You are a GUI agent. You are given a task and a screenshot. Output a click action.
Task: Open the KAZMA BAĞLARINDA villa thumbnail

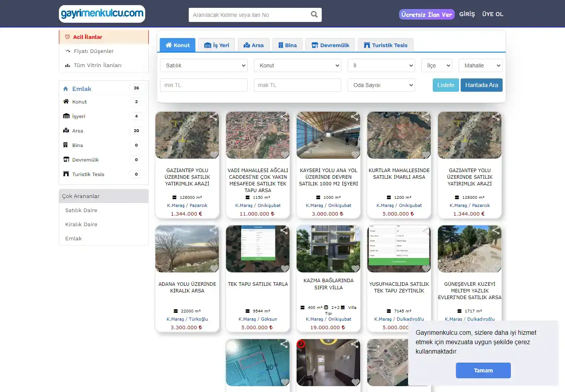[328, 249]
